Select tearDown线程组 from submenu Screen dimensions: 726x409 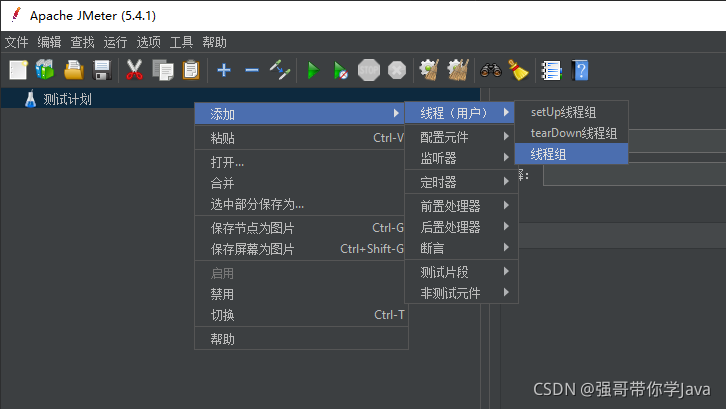click(x=571, y=133)
